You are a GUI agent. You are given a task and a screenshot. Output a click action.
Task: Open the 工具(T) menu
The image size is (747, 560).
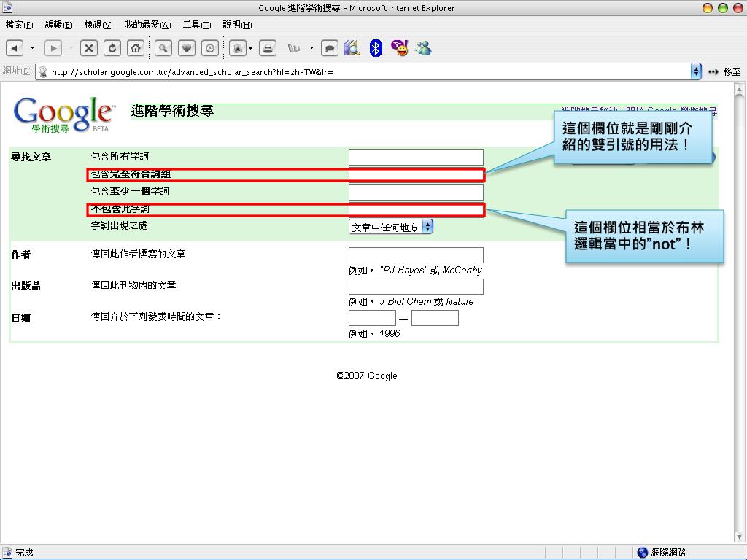tap(197, 25)
